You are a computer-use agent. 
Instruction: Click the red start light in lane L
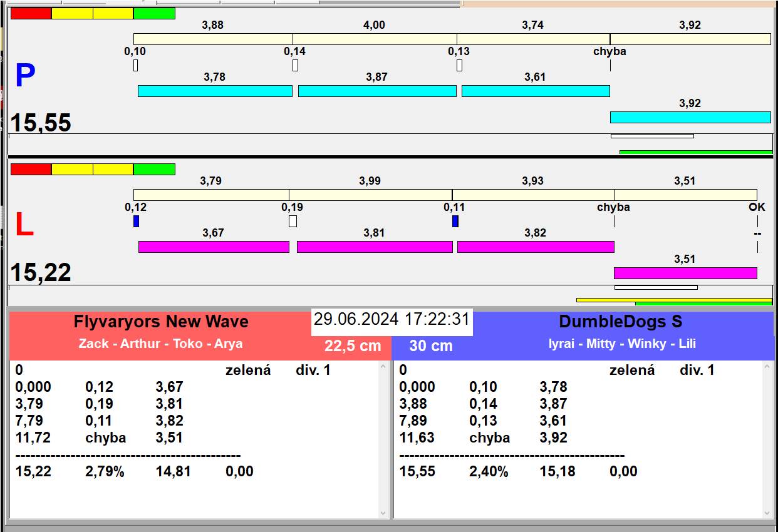point(31,169)
